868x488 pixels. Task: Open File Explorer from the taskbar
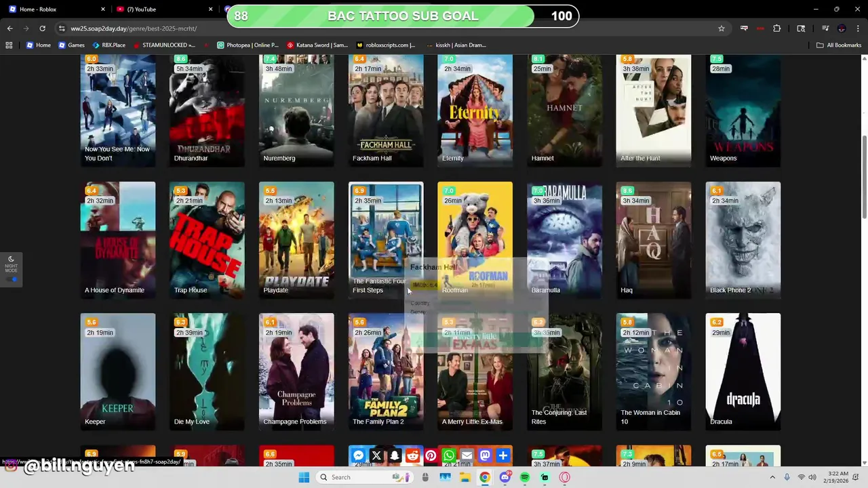point(465,477)
